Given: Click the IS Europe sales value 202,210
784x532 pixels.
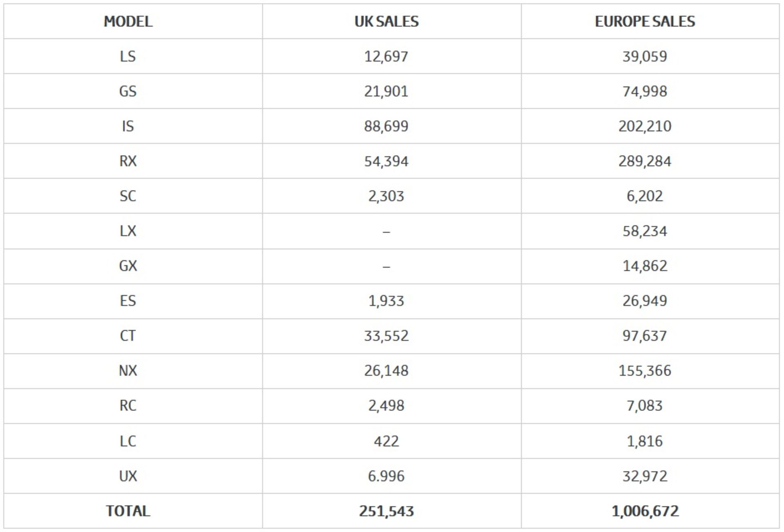Looking at the screenshot, I should tap(645, 126).
